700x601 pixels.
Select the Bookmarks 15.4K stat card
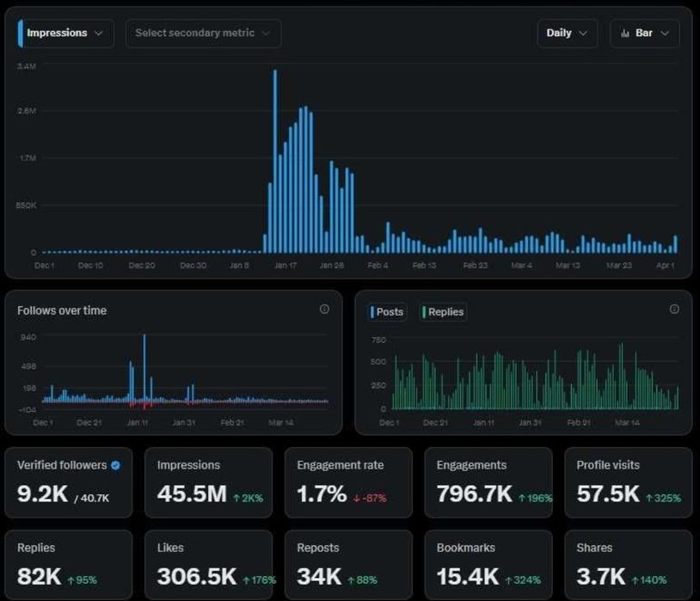488,565
